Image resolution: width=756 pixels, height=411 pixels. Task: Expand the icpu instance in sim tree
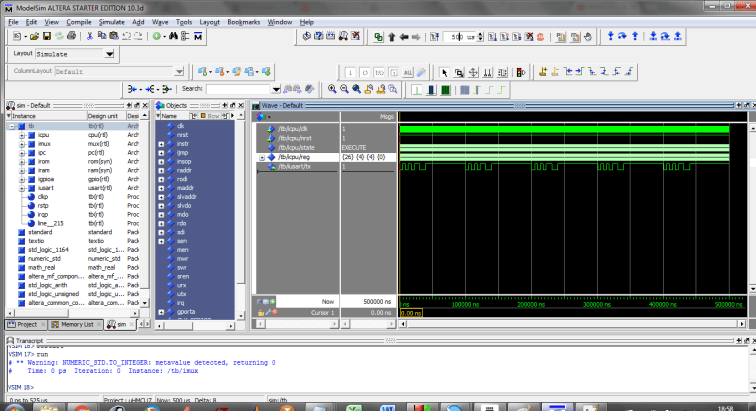point(22,134)
